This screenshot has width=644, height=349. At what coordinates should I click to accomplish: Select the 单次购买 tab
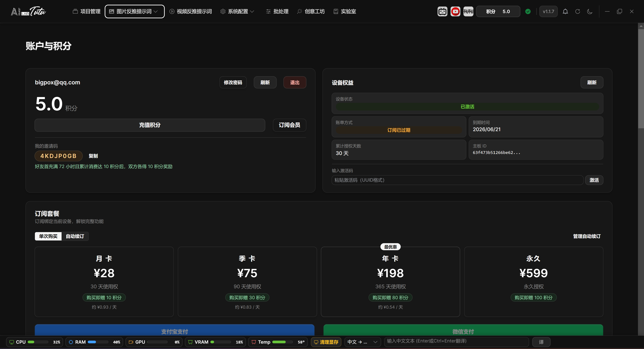click(48, 236)
